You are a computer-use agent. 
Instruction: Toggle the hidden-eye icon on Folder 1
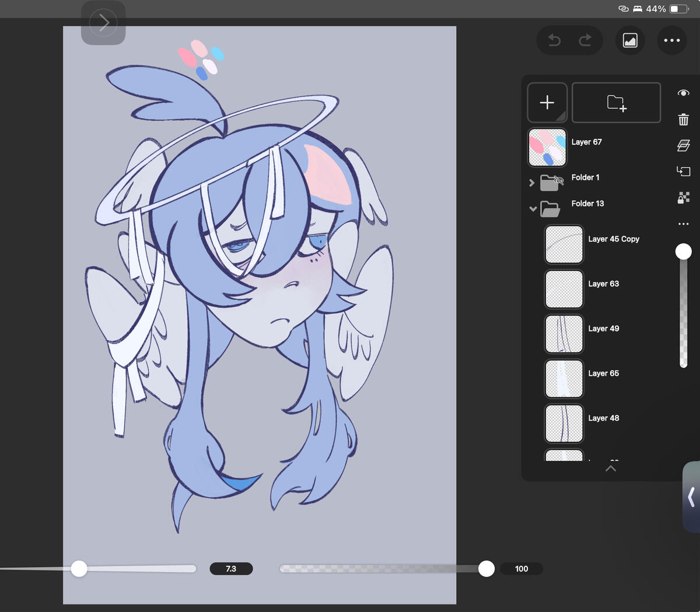click(x=558, y=180)
